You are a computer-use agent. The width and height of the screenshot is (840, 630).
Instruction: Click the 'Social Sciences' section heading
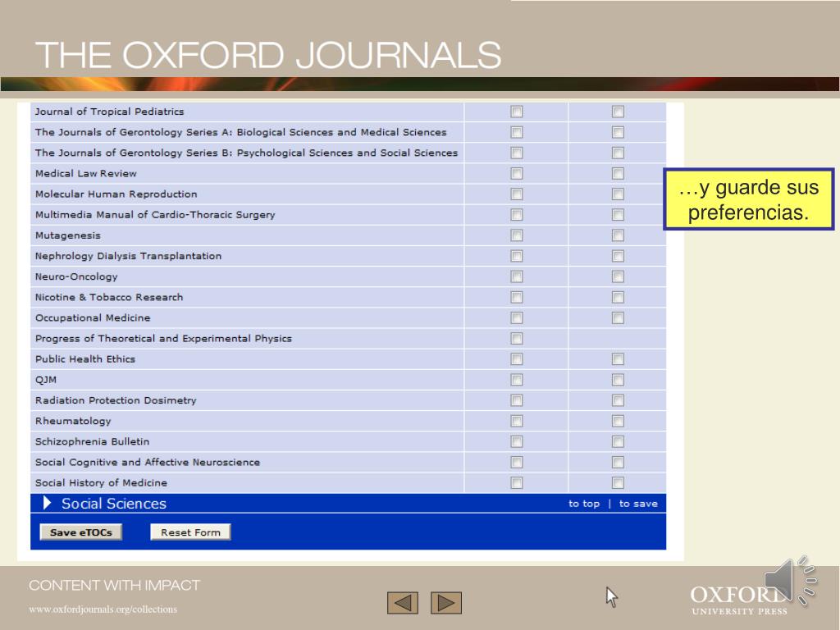[x=113, y=504]
